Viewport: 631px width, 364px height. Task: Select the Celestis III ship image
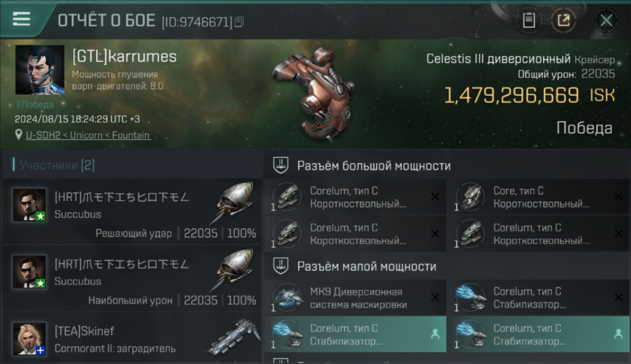tap(312, 92)
